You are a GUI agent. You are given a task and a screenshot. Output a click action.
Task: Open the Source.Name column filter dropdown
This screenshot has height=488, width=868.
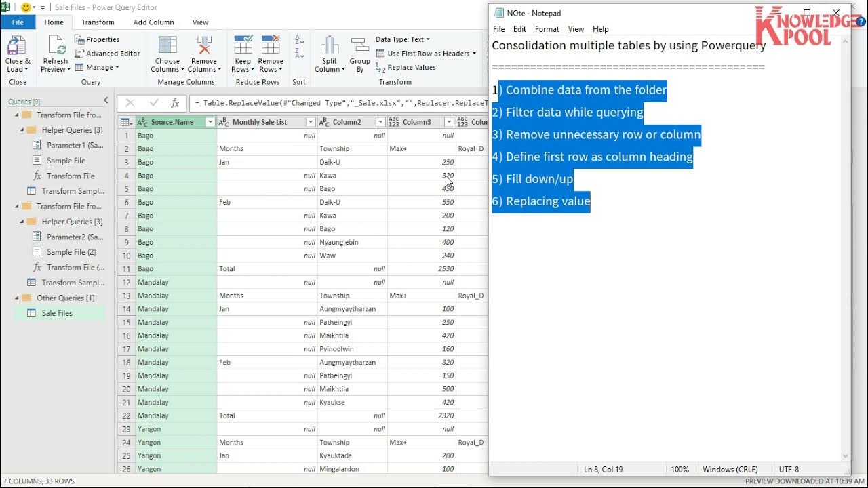click(210, 122)
